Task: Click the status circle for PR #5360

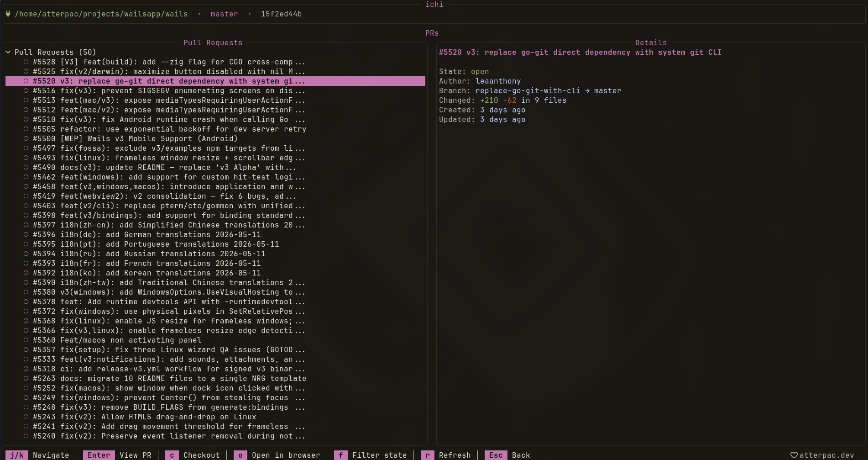Action: coord(26,340)
